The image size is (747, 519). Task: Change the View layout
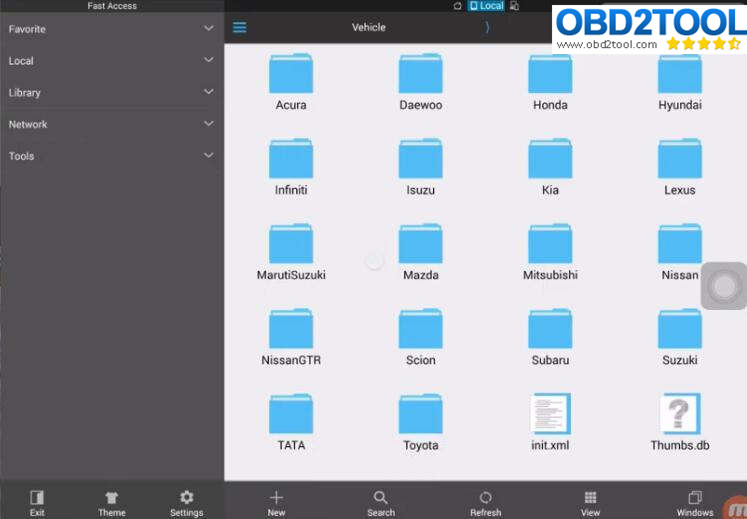point(590,503)
